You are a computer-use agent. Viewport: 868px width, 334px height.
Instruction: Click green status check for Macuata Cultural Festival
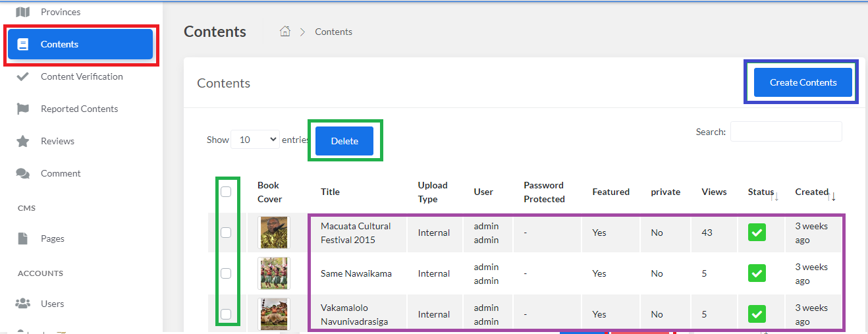(x=757, y=233)
